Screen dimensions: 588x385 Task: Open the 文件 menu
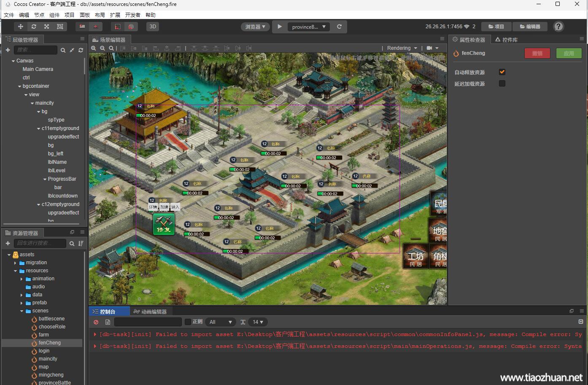(x=9, y=15)
